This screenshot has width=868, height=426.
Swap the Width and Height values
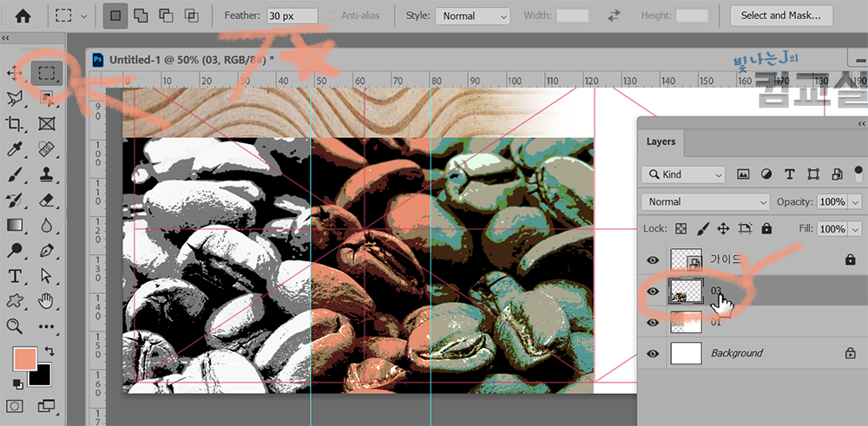614,16
